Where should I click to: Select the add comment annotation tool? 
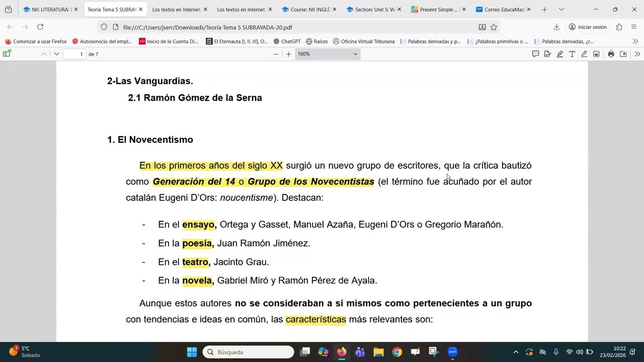[x=535, y=54]
